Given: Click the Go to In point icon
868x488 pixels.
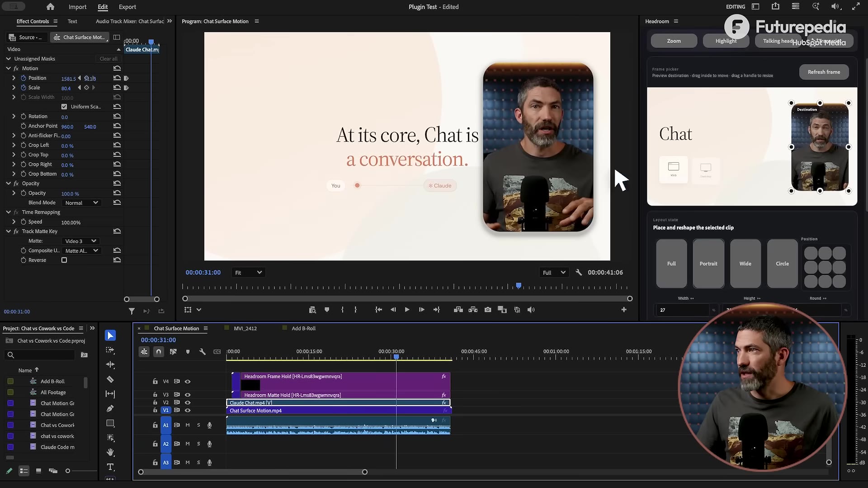Looking at the screenshot, I should point(378,310).
